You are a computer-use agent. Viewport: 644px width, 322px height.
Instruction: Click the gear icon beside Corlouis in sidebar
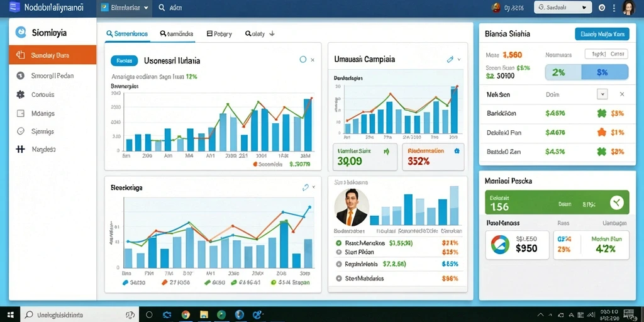tap(20, 94)
